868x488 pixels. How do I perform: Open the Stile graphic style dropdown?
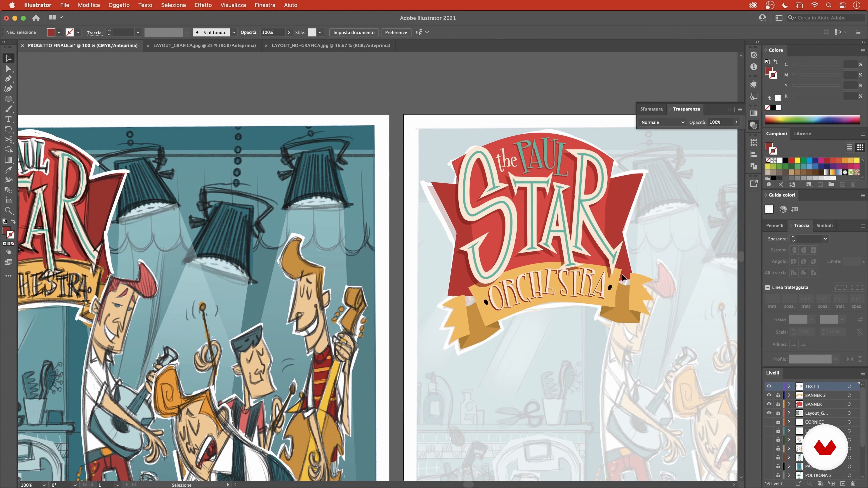click(320, 32)
